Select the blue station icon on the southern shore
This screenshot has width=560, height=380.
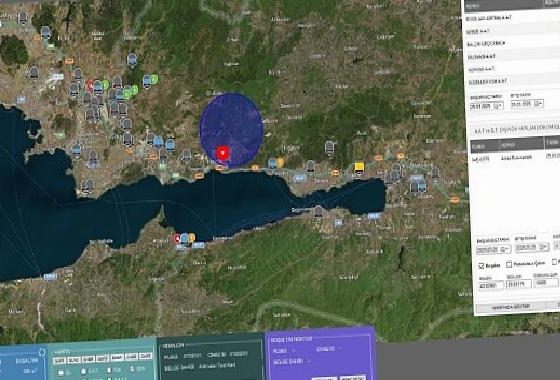point(184,238)
